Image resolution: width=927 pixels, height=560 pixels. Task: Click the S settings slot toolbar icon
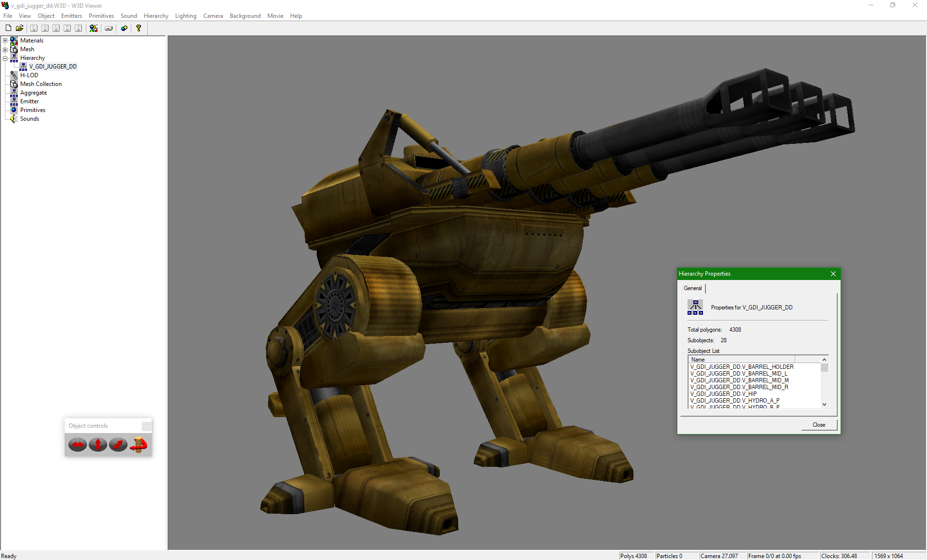coord(78,28)
